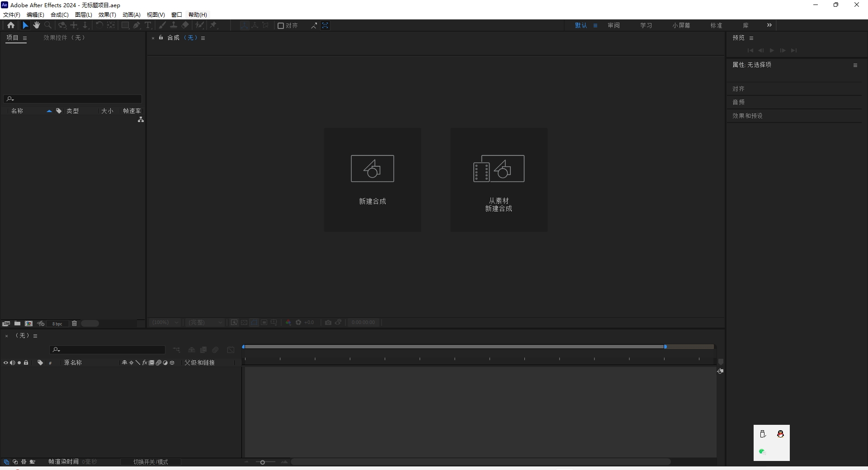Take a snapshot of the composition view
The image size is (868, 470).
point(328,322)
